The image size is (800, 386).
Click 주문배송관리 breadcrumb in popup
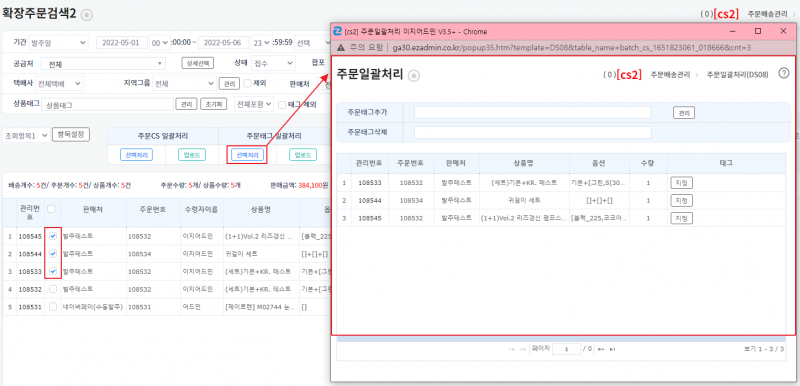[670, 74]
